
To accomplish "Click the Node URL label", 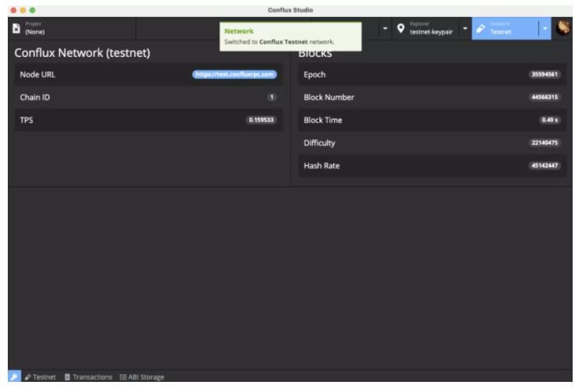I will 37,75.
